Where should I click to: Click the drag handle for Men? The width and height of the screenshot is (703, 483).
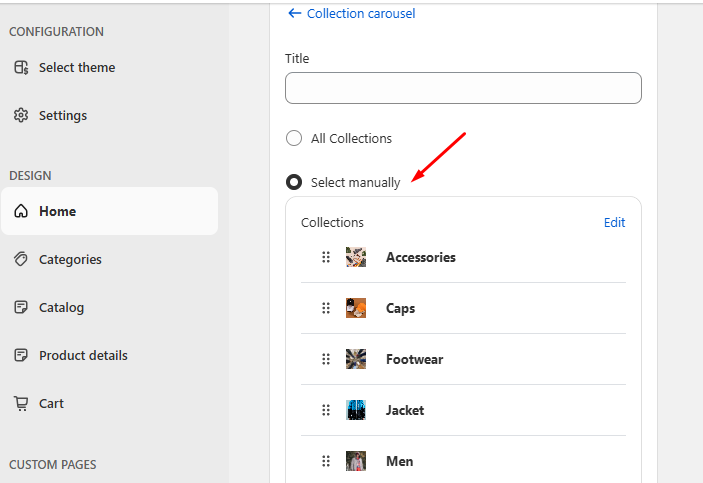(326, 461)
